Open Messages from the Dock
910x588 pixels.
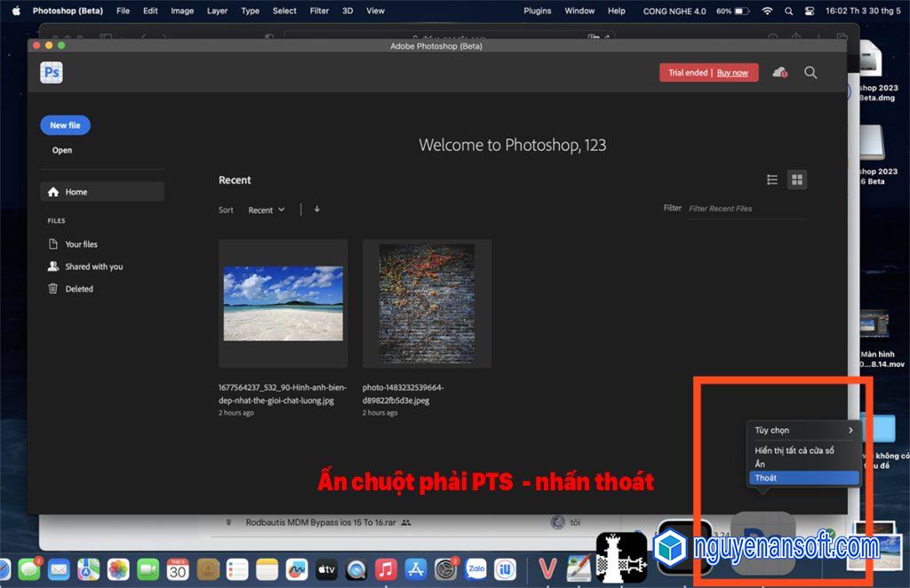click(x=29, y=569)
